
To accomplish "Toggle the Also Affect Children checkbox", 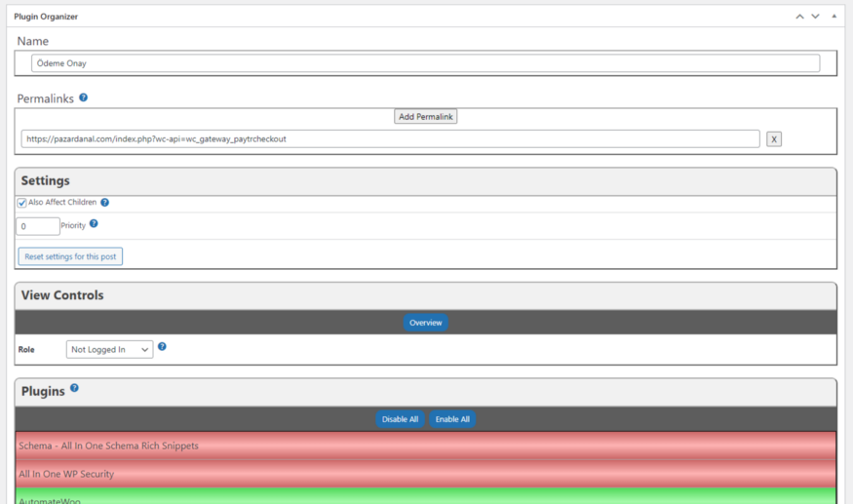I will point(21,203).
